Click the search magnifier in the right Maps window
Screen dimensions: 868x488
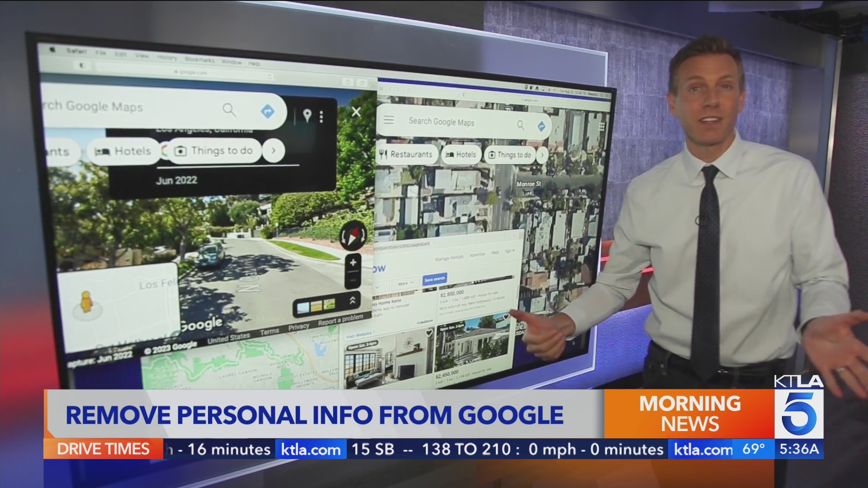[x=521, y=125]
